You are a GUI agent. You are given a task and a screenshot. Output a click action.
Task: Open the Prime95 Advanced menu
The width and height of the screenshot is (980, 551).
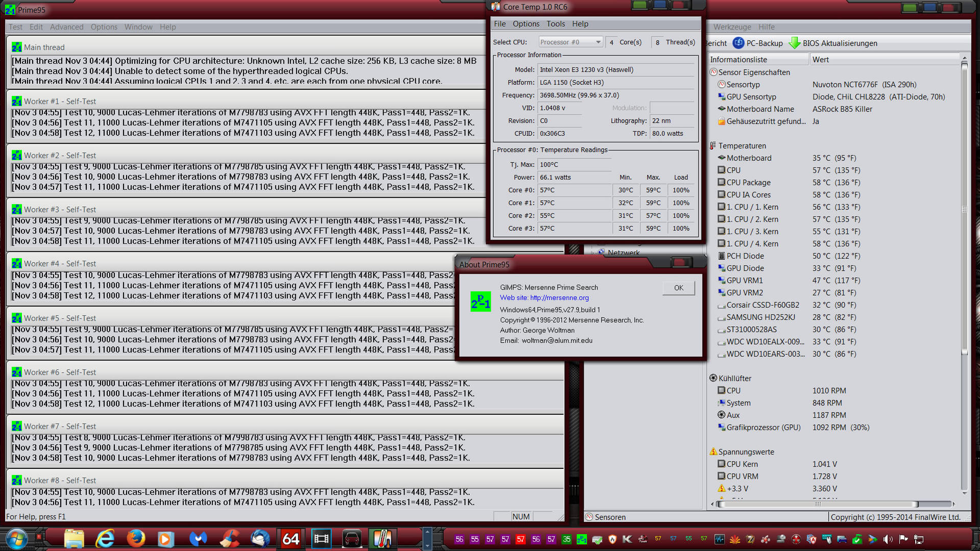pos(66,27)
